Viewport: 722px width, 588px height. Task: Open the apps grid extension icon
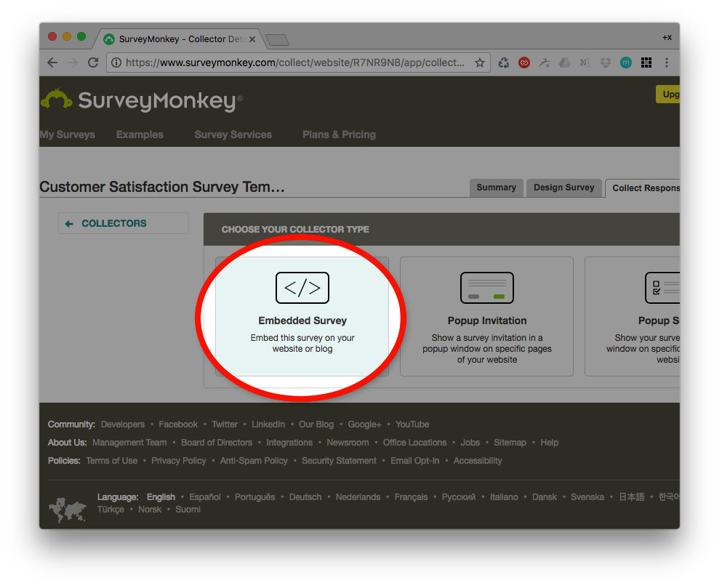click(646, 63)
